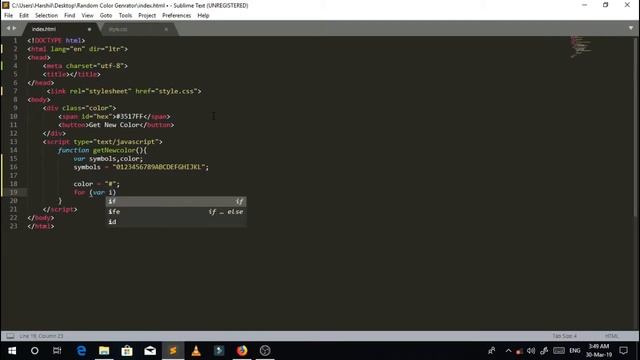Launch Microsoft Edge from taskbar

point(81,351)
